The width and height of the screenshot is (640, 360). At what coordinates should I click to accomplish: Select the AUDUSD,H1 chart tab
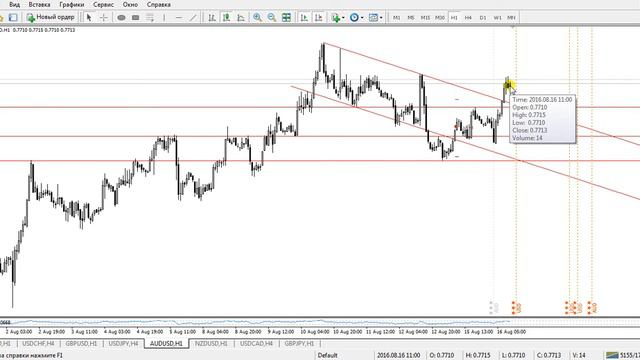[166, 344]
